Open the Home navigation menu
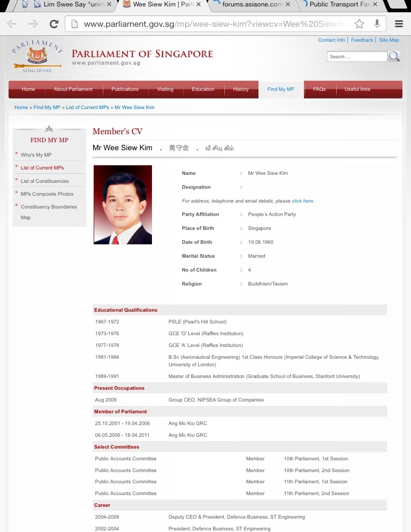This screenshot has width=411, height=532. click(28, 89)
